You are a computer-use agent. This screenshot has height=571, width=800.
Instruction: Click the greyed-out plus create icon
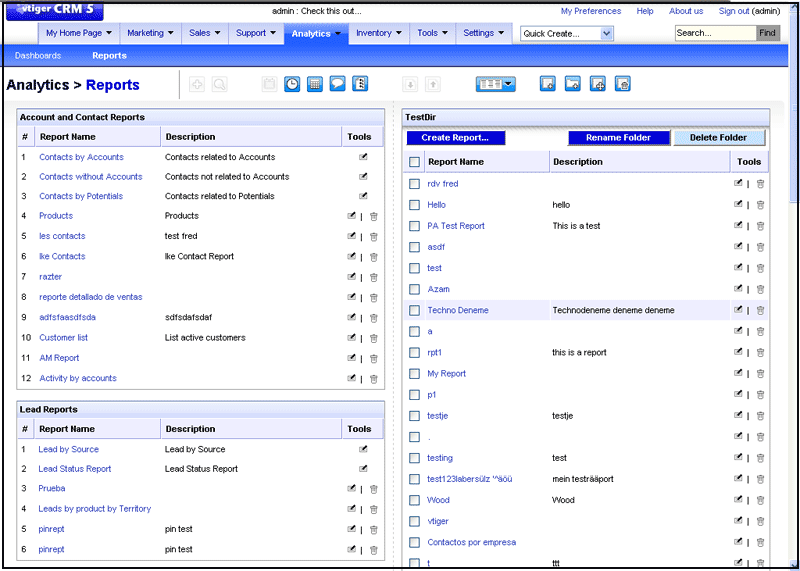[x=197, y=85]
